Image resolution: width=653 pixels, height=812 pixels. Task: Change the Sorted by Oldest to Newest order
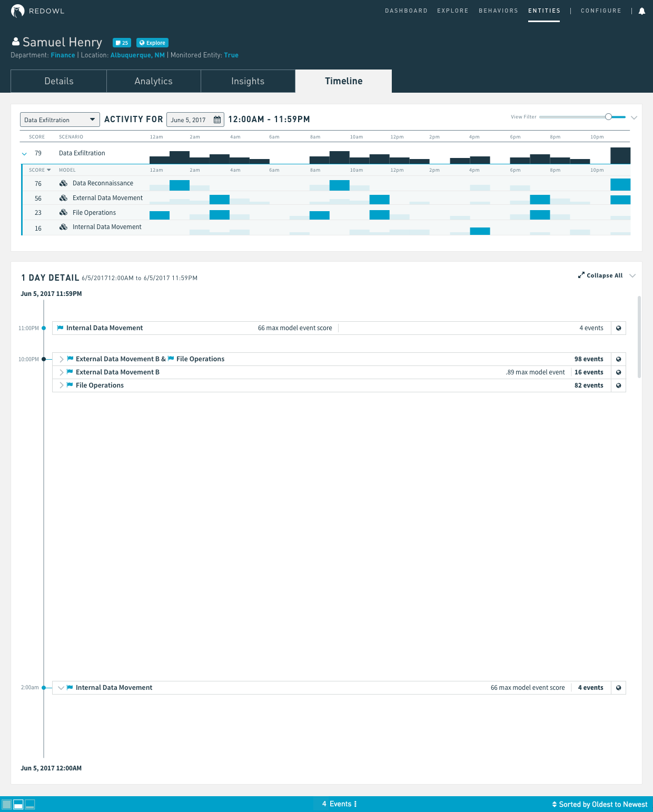point(600,804)
